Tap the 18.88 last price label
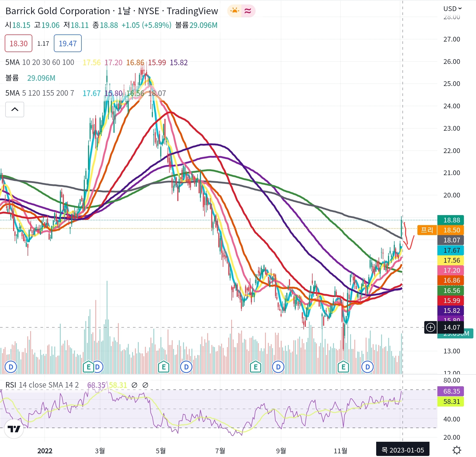The height and width of the screenshot is (457, 476). (451, 220)
